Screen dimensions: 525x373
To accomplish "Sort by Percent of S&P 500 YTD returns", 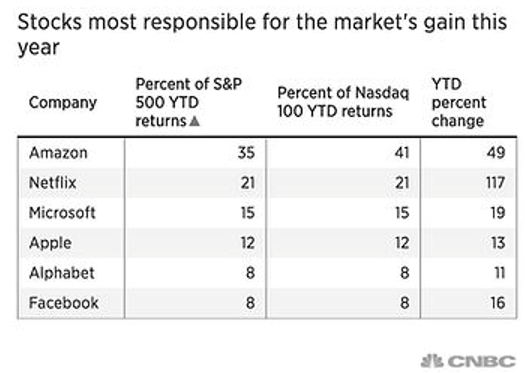I will (x=189, y=102).
